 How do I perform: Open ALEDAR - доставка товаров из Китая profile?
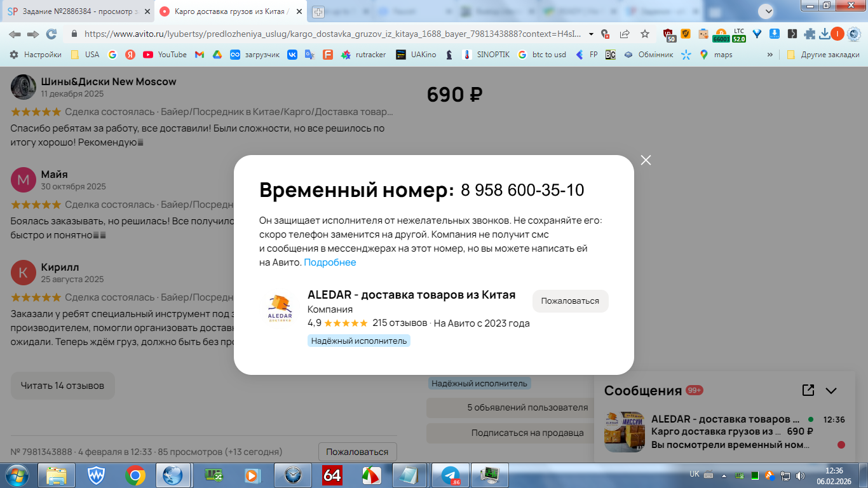(x=411, y=295)
